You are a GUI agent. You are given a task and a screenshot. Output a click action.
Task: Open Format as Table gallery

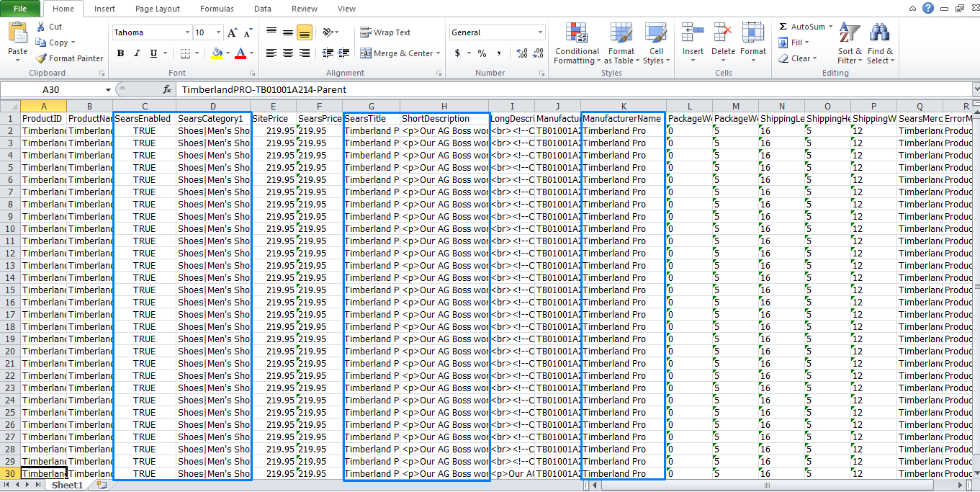(621, 43)
